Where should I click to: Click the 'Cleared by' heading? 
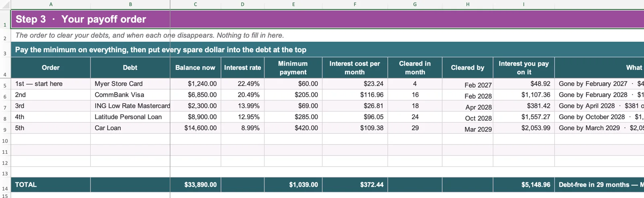point(468,67)
